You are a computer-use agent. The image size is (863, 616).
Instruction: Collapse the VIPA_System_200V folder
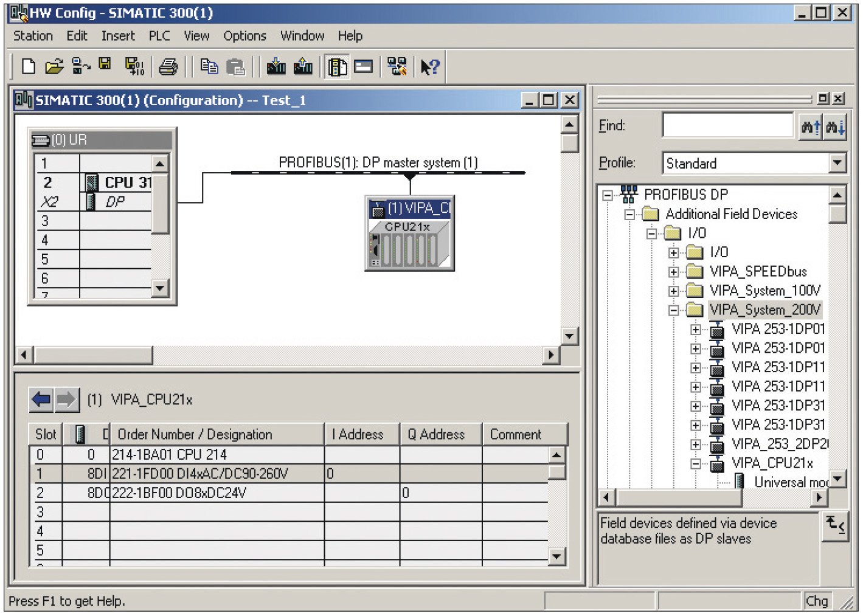pos(673,310)
